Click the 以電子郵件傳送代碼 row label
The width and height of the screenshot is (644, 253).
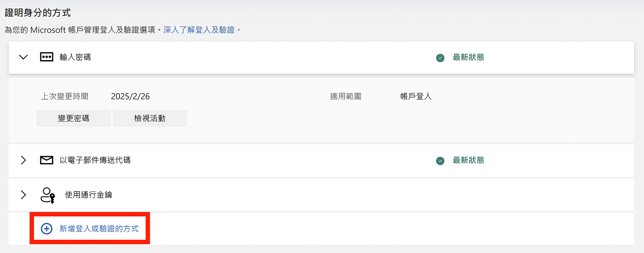point(95,160)
